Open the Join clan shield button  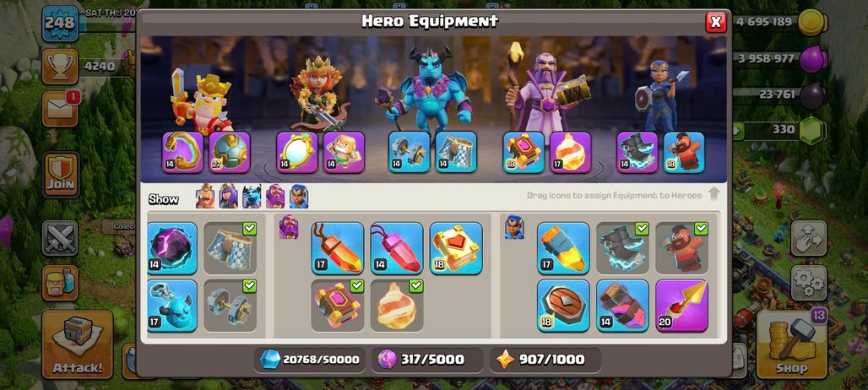pyautogui.click(x=60, y=174)
